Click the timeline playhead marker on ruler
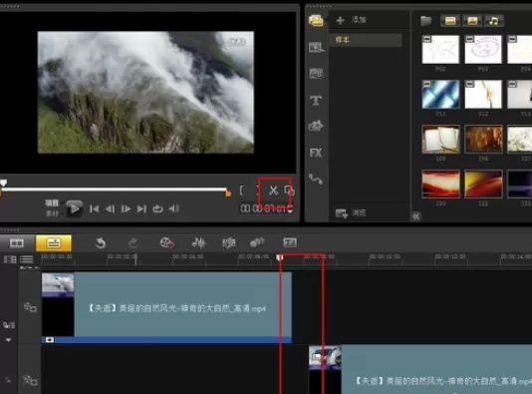 coord(280,257)
